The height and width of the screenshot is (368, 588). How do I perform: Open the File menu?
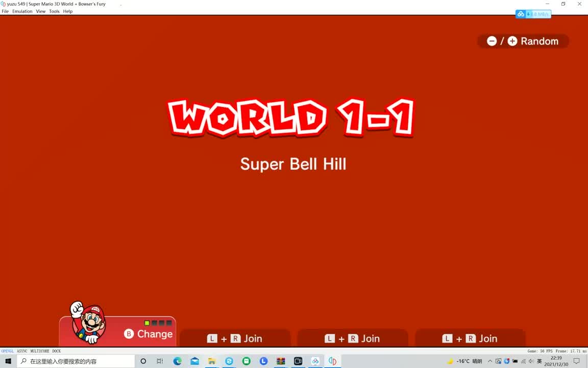coord(5,11)
